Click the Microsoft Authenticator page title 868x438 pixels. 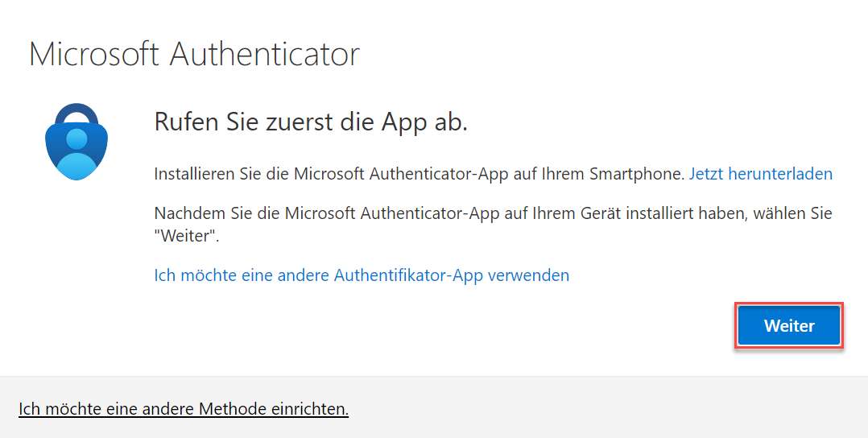[194, 54]
